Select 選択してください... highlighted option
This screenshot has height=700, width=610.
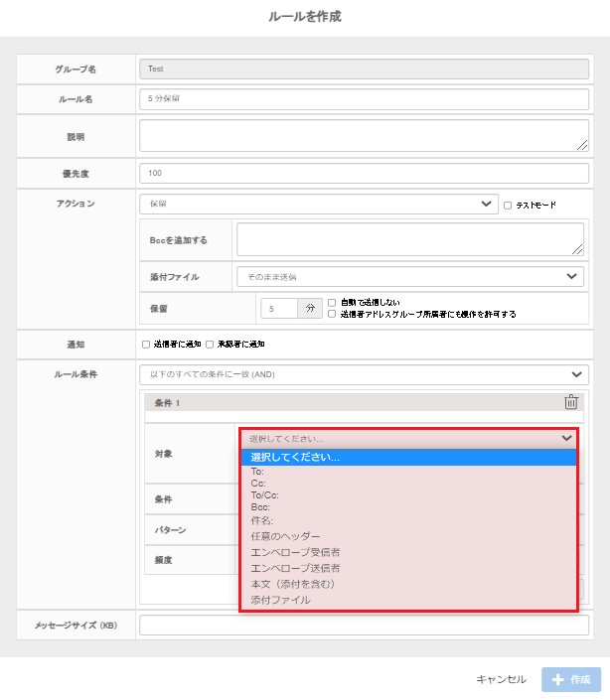[408, 458]
